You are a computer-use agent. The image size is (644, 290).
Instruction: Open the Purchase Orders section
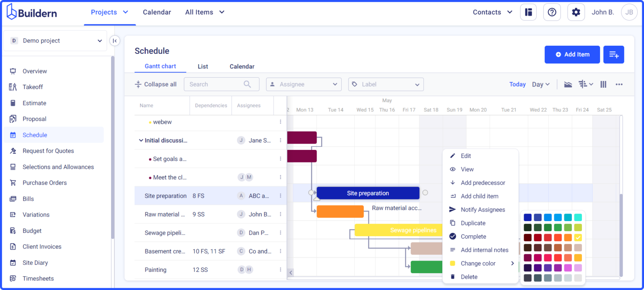(x=44, y=183)
